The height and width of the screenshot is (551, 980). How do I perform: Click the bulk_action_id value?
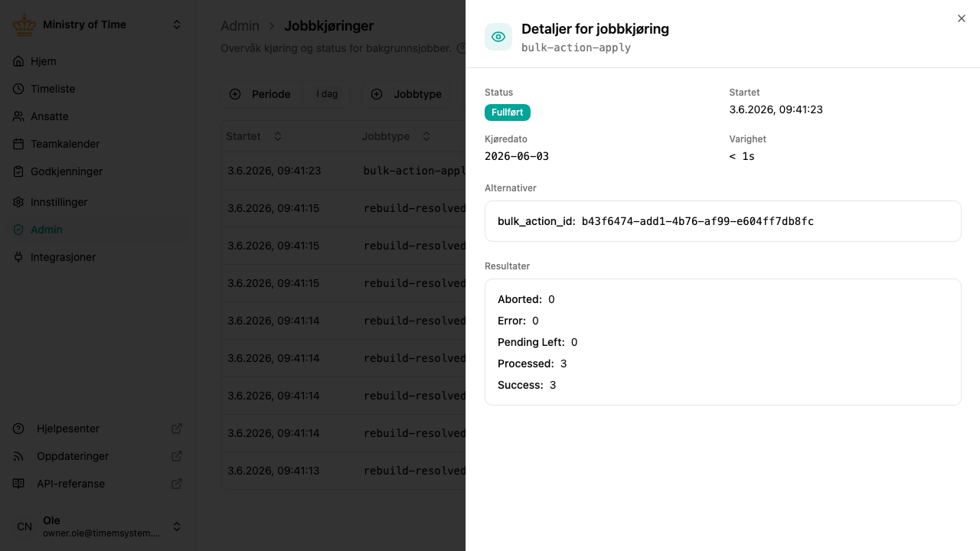[x=697, y=221]
